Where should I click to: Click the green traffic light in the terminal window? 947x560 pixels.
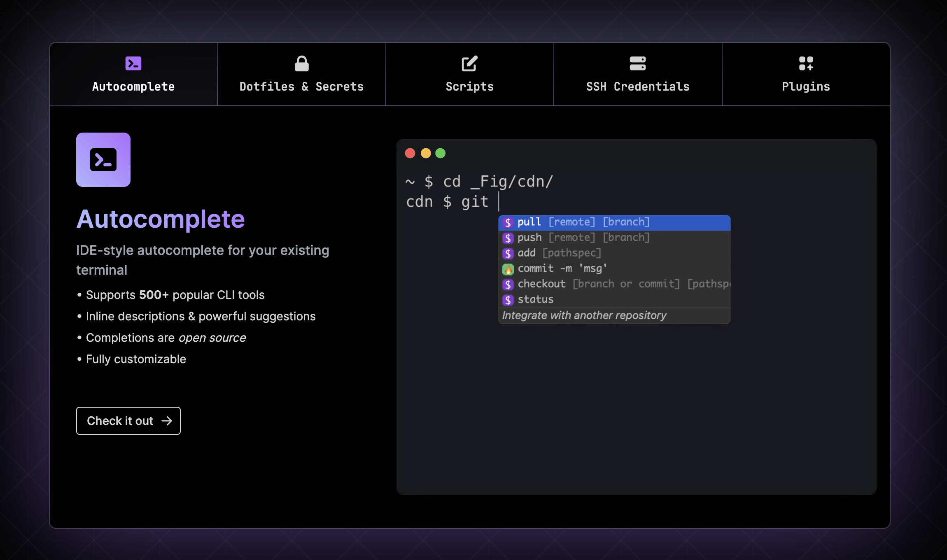pyautogui.click(x=441, y=153)
